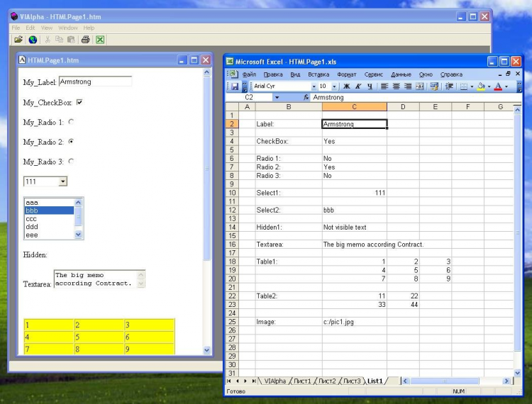Expand the Arial Cyr font name dropdown
The height and width of the screenshot is (404, 532).
[x=313, y=86]
